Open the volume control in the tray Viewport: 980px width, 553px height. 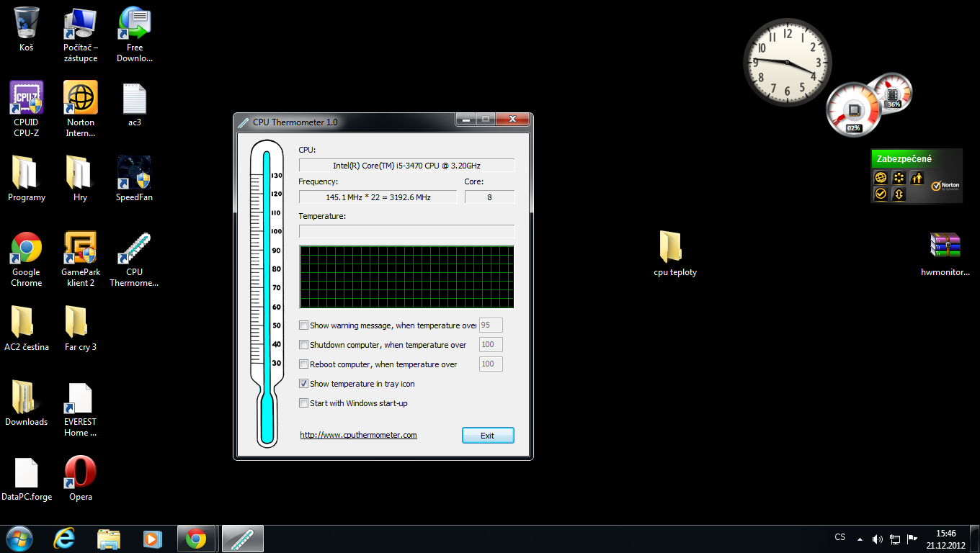click(878, 539)
